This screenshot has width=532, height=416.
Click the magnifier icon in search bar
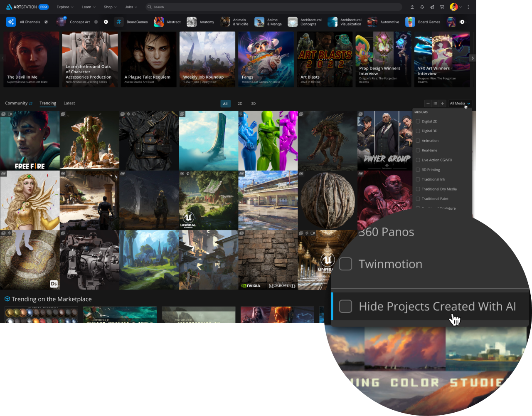(150, 7)
